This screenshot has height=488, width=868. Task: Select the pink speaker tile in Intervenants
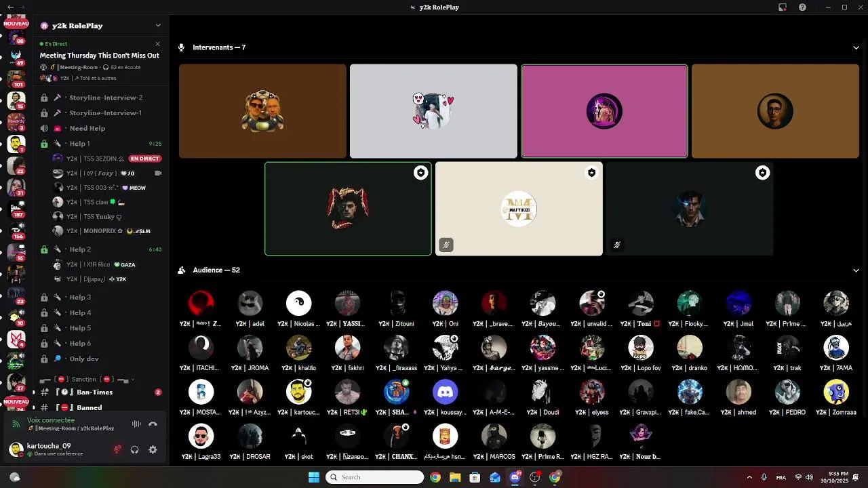click(604, 111)
